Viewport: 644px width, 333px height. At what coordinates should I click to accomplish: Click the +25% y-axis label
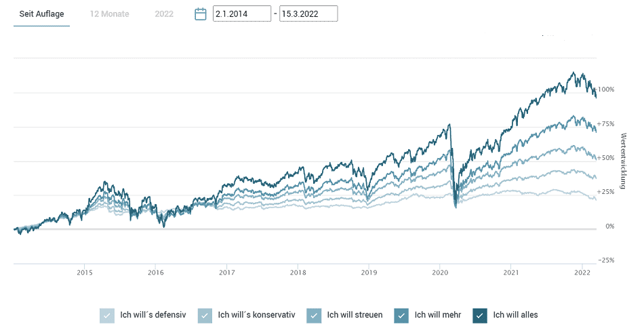coord(606,192)
